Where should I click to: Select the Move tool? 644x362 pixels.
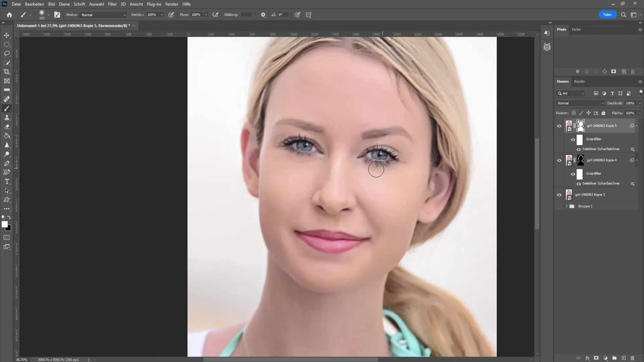point(7,35)
